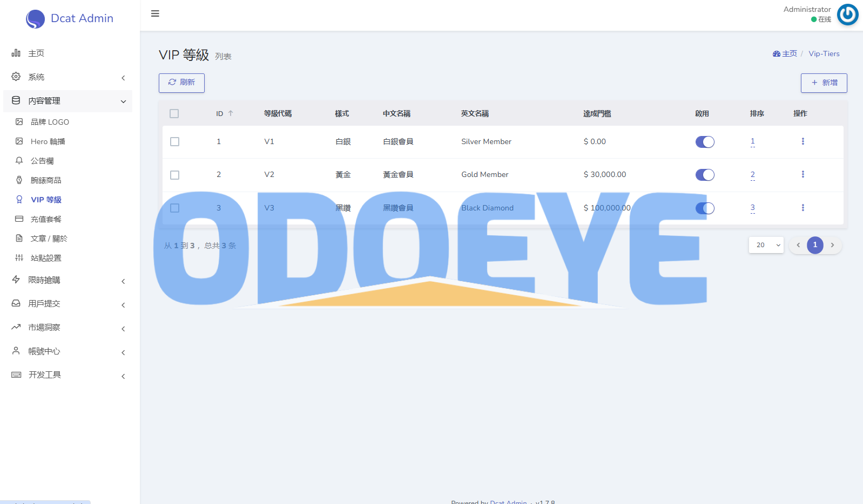Click the $ 30,000.00 threshold cell
863x504 pixels.
[x=605, y=174]
